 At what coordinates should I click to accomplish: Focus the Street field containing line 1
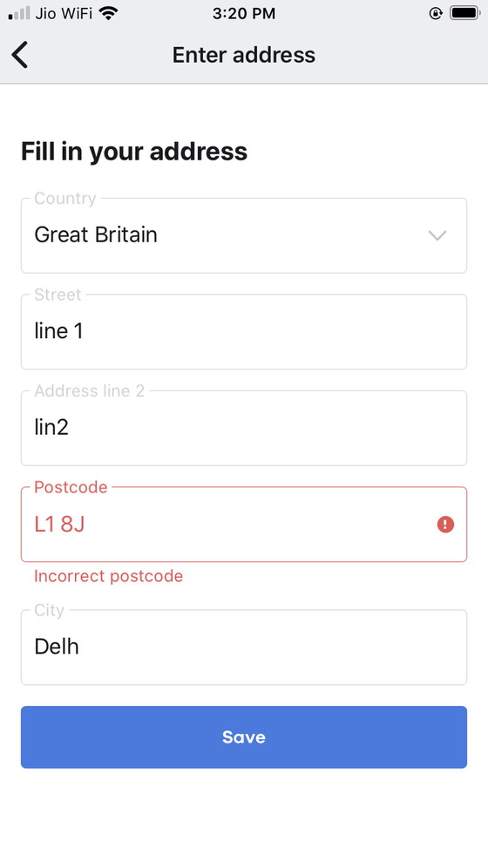244,331
